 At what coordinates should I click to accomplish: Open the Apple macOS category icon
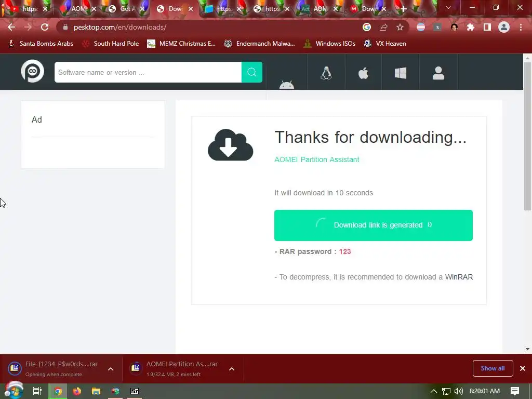[363, 73]
